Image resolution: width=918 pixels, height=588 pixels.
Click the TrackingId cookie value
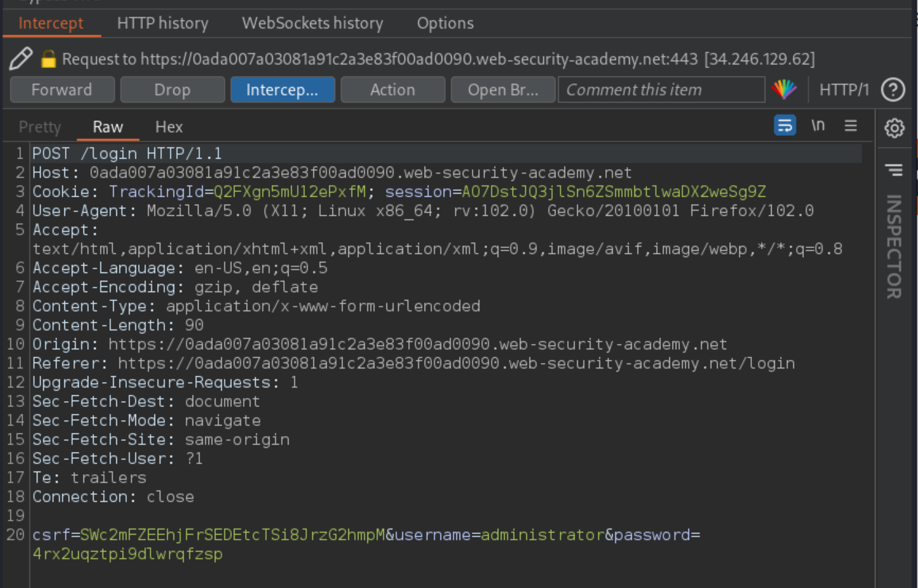pos(290,192)
